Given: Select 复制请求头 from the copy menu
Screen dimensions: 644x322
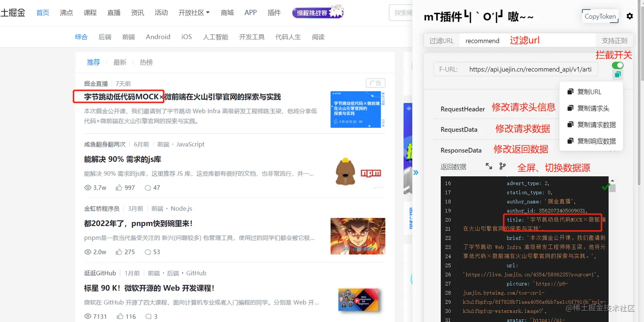Looking at the screenshot, I should tap(591, 108).
